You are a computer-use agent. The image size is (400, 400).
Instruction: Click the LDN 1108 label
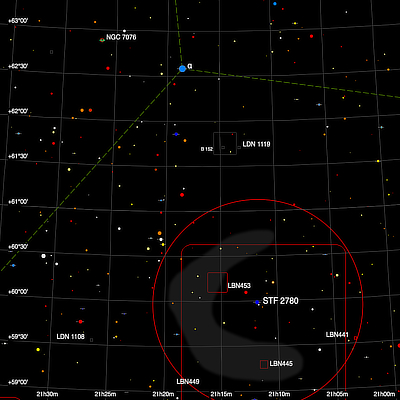[70, 337]
